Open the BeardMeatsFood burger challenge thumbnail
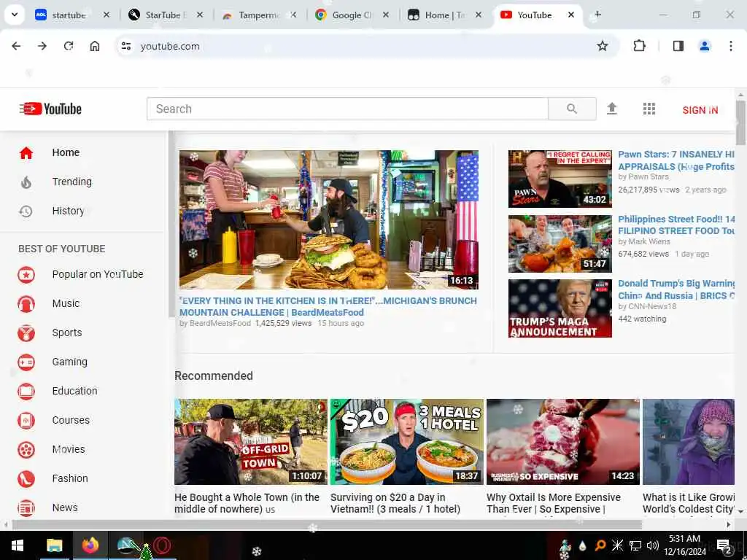747x560 pixels. click(x=329, y=220)
